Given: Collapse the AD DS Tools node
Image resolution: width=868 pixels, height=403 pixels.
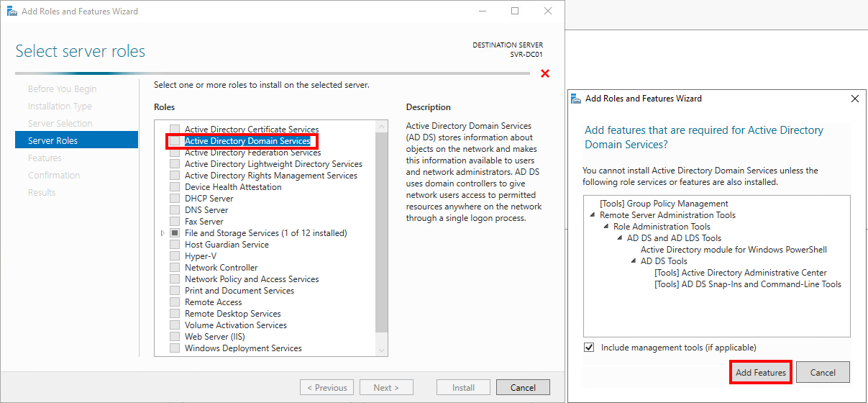Looking at the screenshot, I should 633,261.
